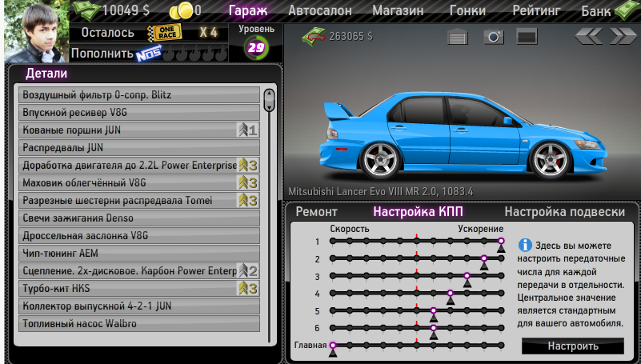Select Доработка двигателя до 2.2L part
This screenshot has width=641, height=364.
click(x=139, y=165)
